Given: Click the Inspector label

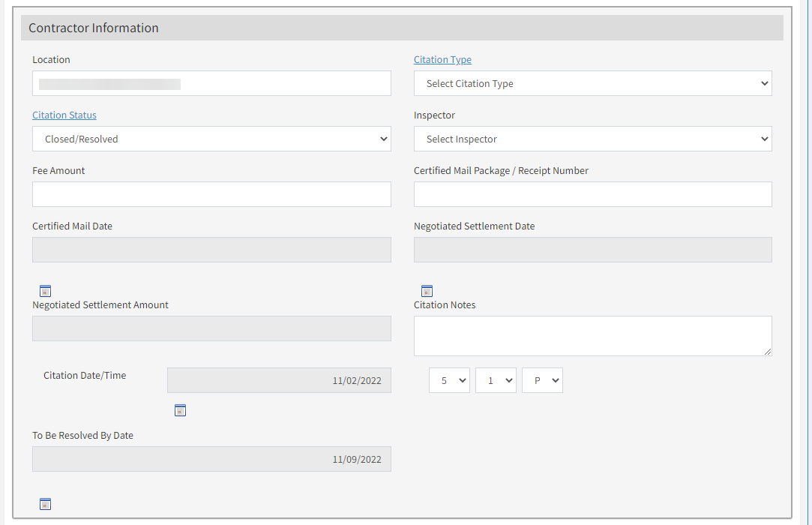Looking at the screenshot, I should click(434, 115).
